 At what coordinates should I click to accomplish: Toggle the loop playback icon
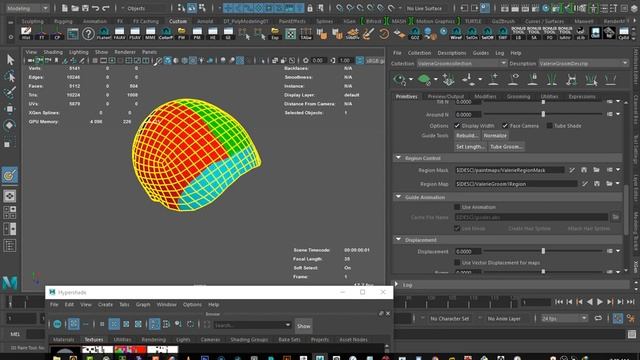coord(598,318)
